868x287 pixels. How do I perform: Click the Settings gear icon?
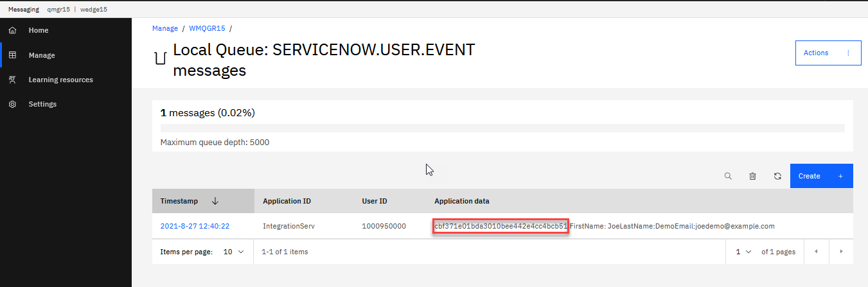[x=12, y=104]
